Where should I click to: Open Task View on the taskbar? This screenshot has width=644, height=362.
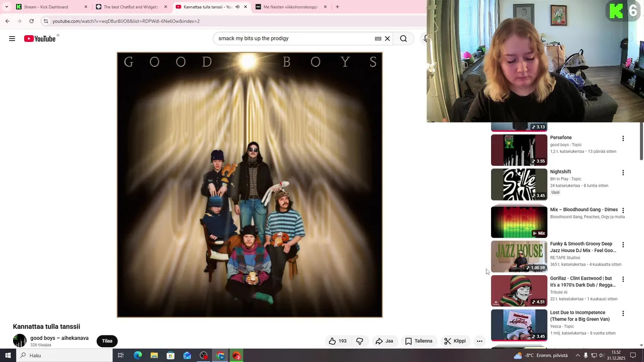(x=121, y=355)
